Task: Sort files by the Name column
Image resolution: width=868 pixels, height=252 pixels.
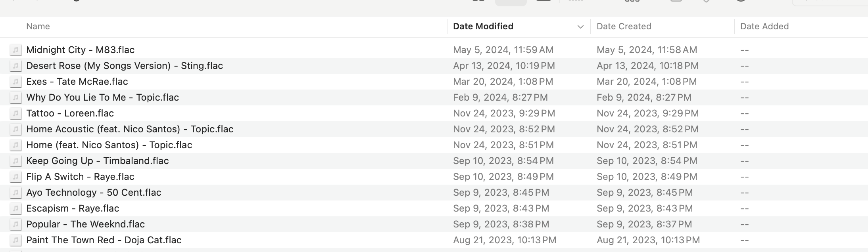Action: tap(38, 27)
